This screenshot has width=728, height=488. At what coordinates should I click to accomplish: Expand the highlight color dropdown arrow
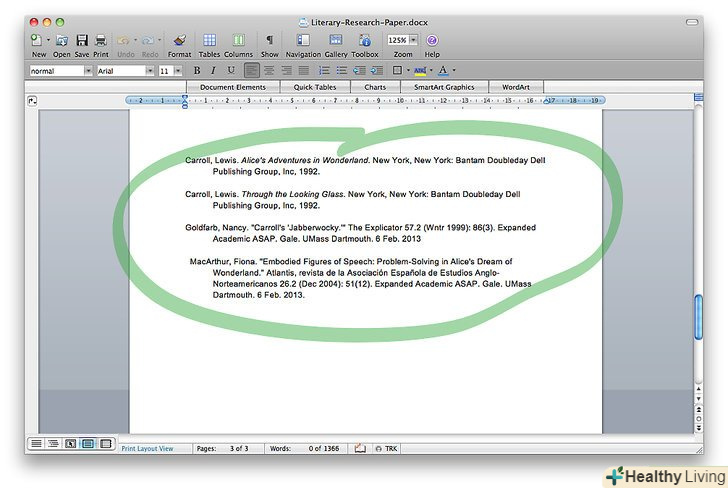pos(431,71)
